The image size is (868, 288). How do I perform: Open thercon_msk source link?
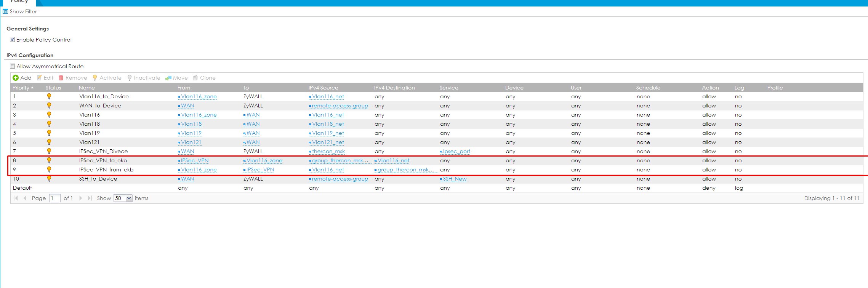(x=328, y=152)
